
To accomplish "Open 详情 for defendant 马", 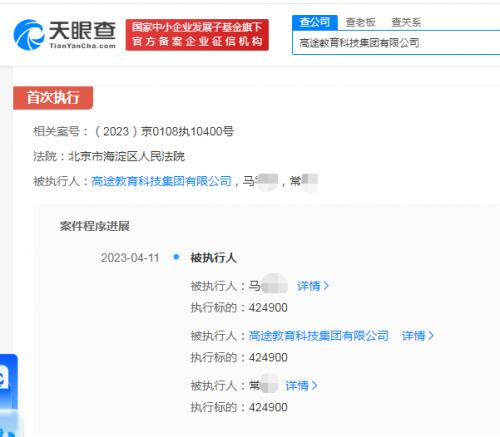I will tap(309, 286).
